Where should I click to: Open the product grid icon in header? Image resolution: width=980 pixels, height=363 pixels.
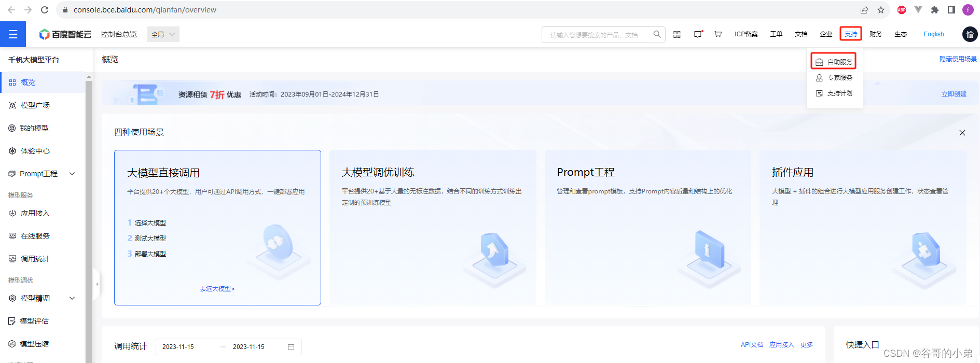point(677,34)
